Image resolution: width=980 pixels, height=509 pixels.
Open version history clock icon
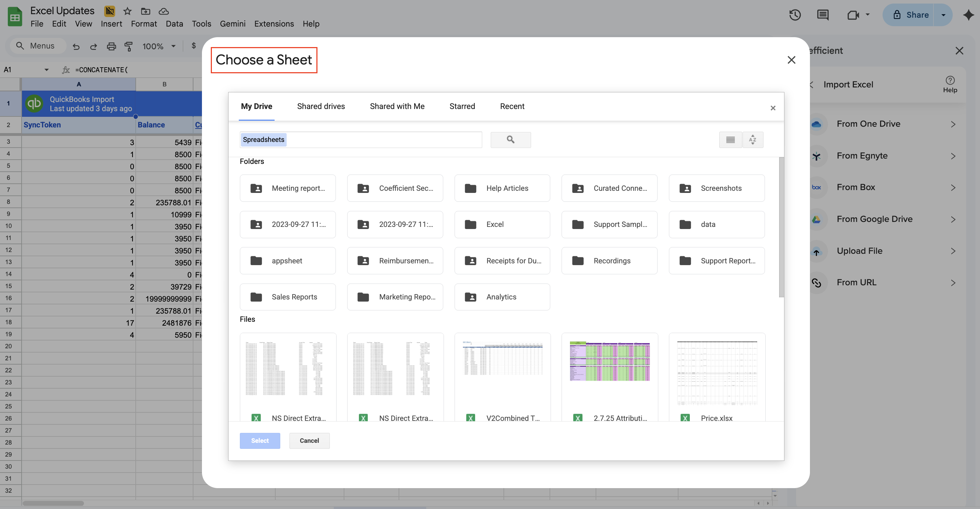(x=795, y=15)
